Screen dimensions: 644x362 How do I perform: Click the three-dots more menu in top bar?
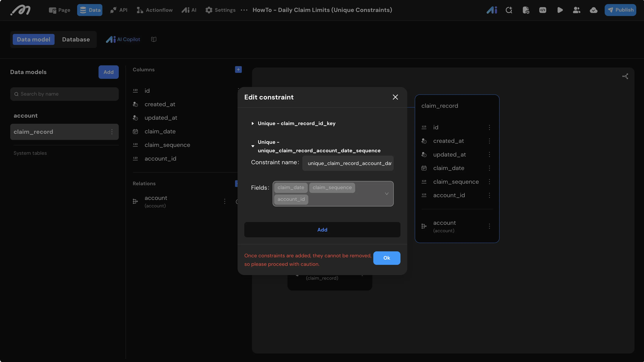244,10
